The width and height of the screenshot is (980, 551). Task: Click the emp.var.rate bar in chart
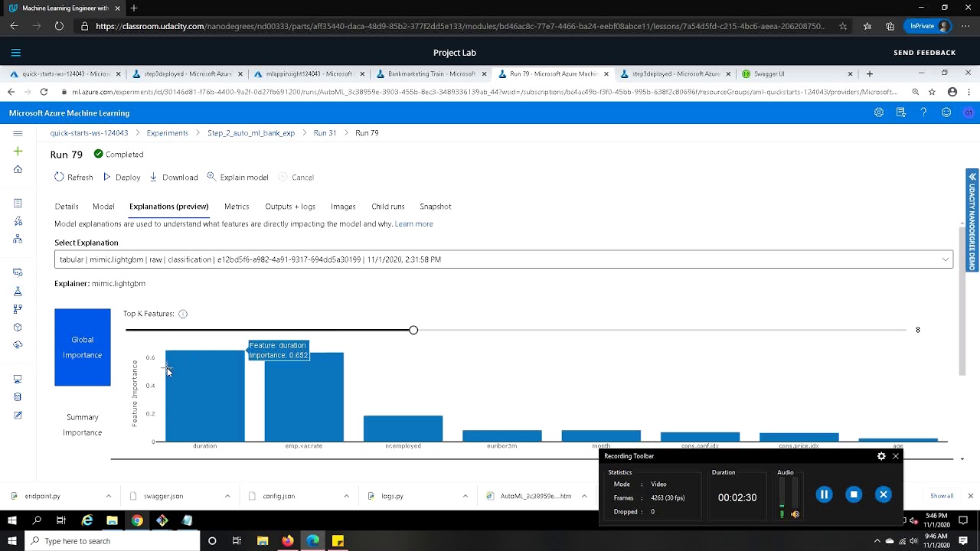click(x=304, y=397)
